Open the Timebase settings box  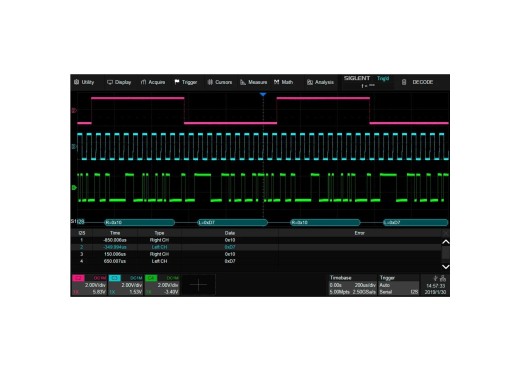353,285
